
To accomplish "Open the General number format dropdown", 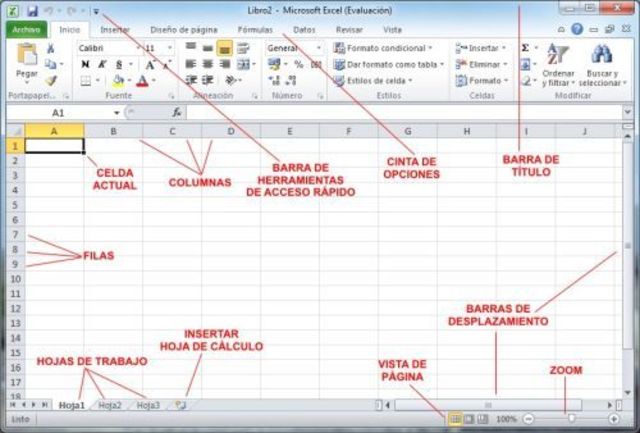I will pos(318,48).
